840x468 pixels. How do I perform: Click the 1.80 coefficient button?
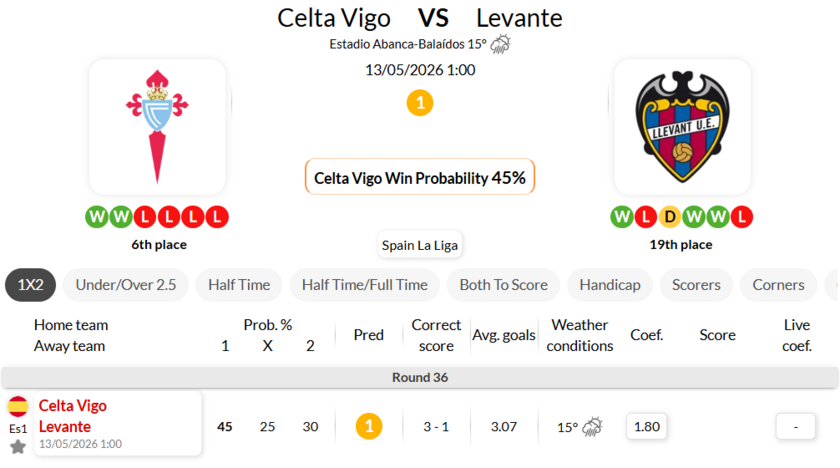647,427
